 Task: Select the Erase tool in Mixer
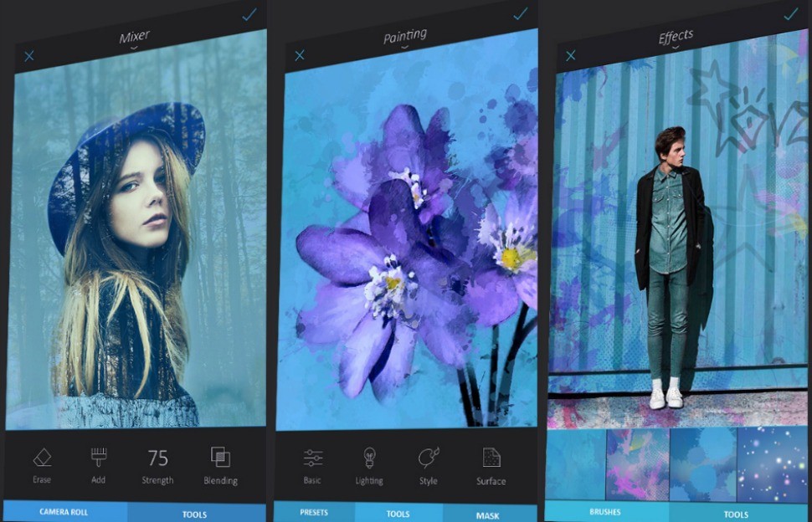click(42, 466)
